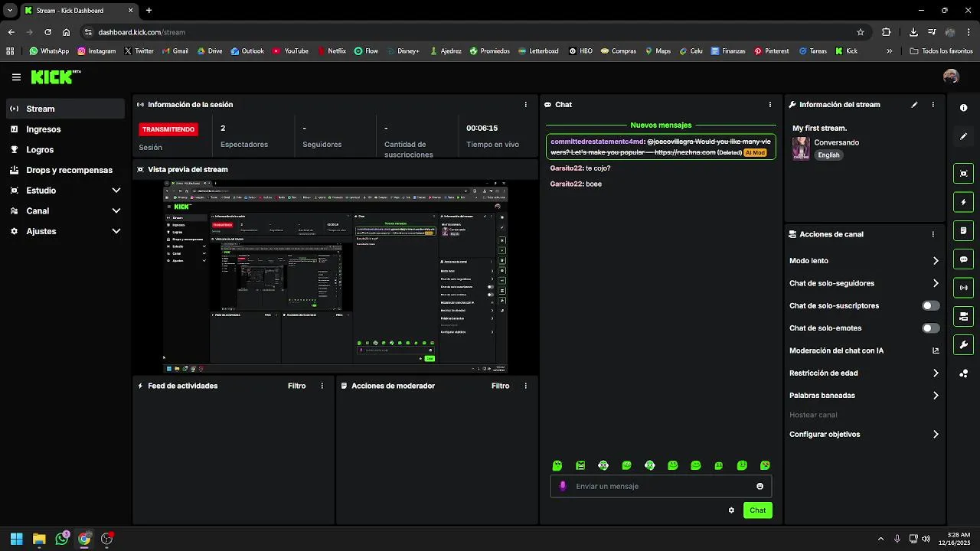Reload the page
This screenshot has width=980, height=551.
47,32
